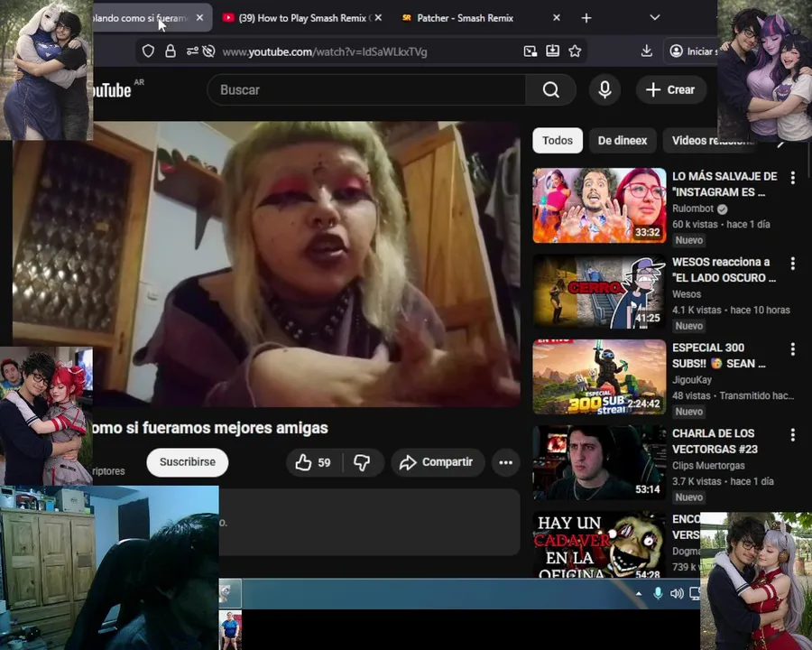Click the YouTube search magnifier button
This screenshot has width=812, height=650.
pos(551,89)
